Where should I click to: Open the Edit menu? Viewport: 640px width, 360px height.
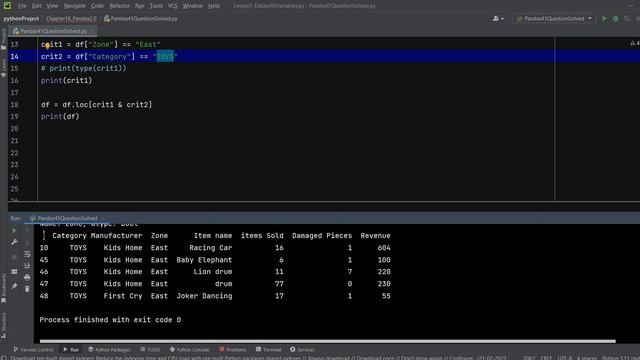click(x=37, y=6)
